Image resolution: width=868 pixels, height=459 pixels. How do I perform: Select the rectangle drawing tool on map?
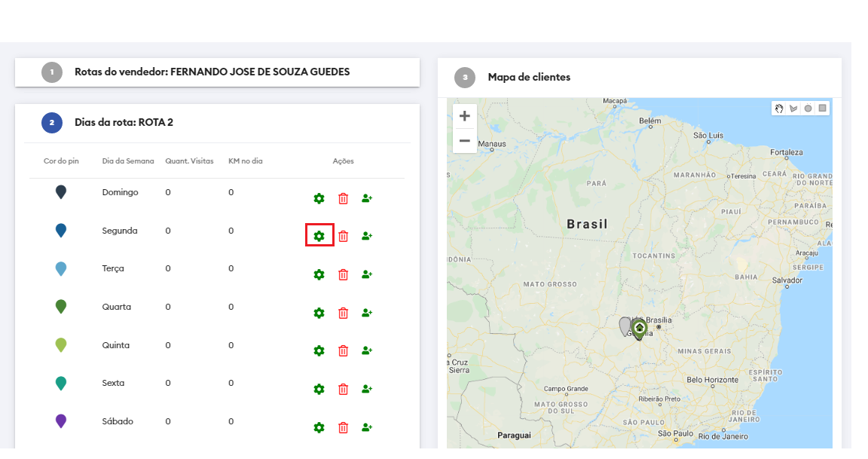click(x=823, y=109)
